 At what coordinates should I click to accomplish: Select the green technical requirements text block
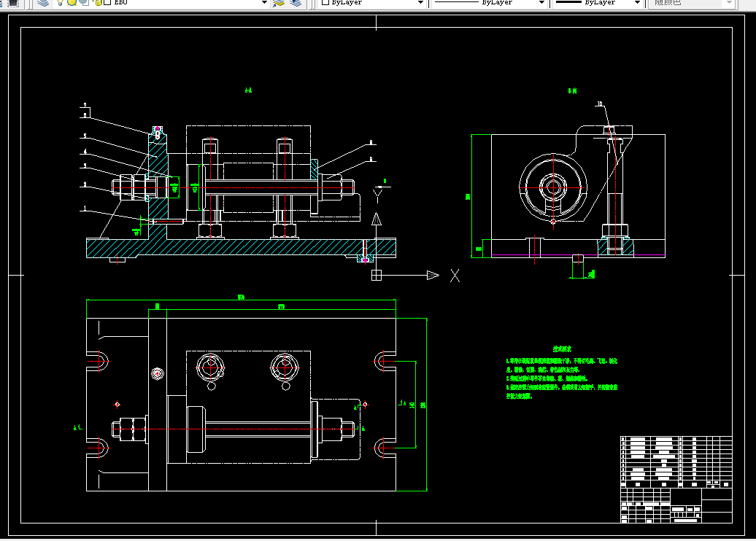562,373
